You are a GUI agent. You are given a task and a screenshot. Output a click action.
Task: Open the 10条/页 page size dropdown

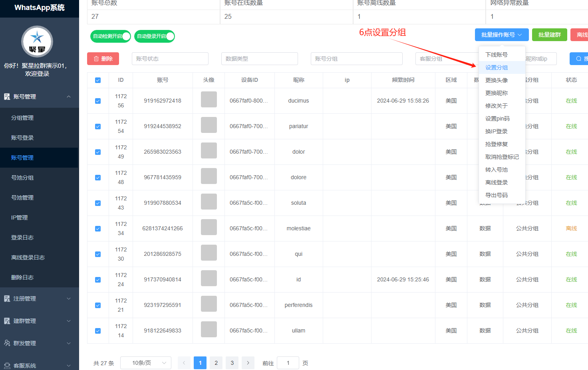coord(145,363)
